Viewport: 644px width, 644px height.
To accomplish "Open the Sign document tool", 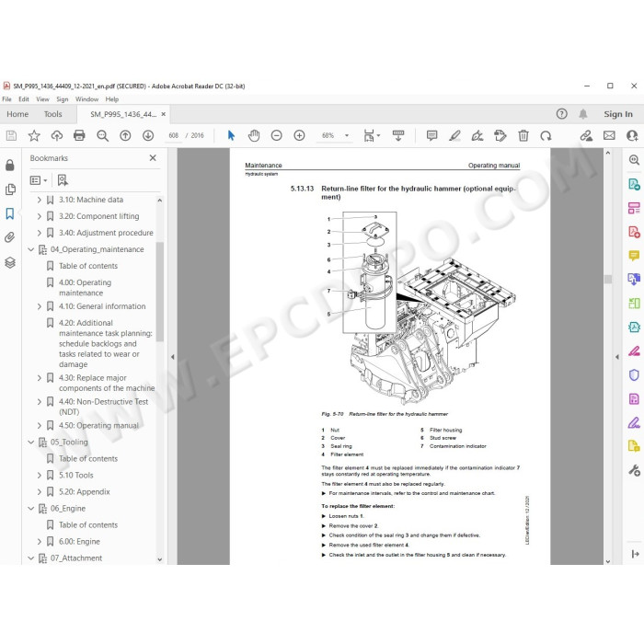I will 477,135.
